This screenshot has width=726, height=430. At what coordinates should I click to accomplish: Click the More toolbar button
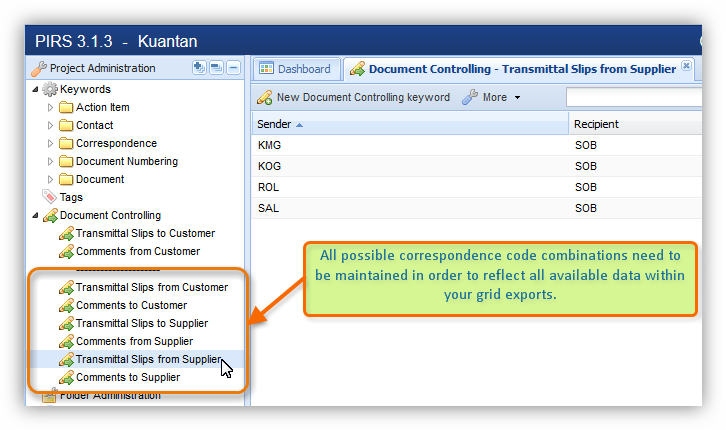click(491, 97)
